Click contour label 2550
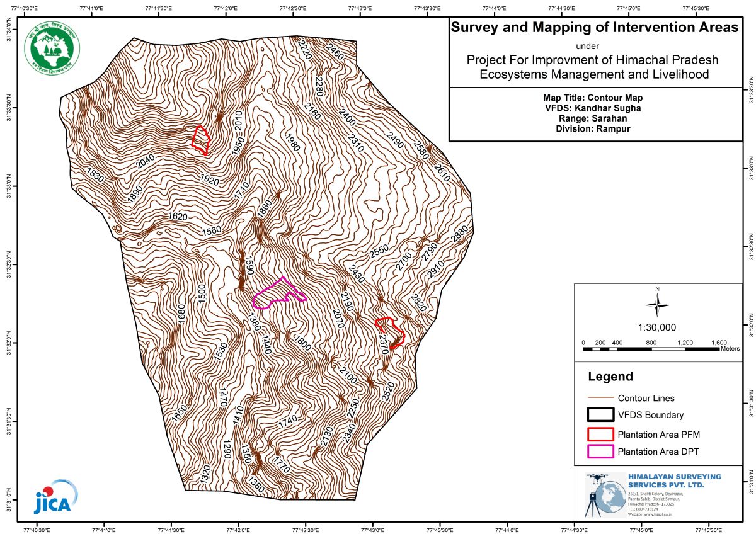This screenshot has width=756, height=534. (379, 251)
